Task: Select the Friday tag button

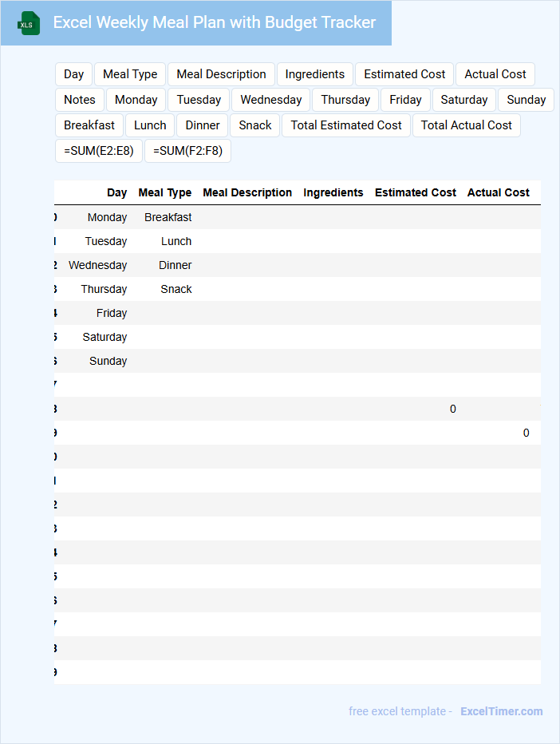Action: click(405, 100)
